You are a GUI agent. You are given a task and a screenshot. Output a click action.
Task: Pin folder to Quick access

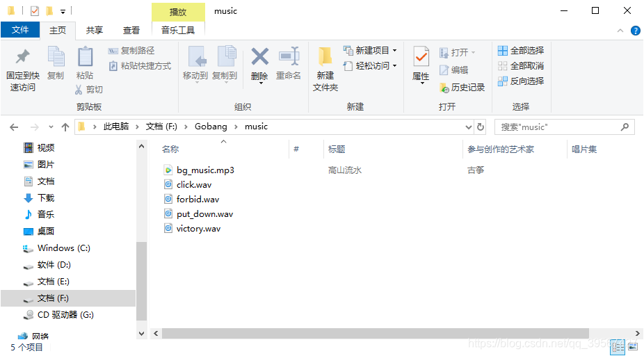(22, 70)
